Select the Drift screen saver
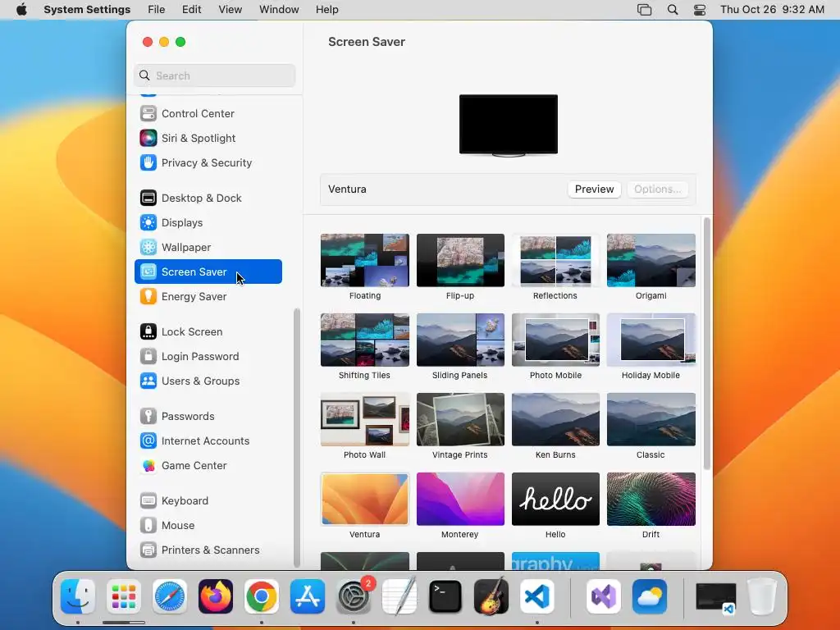 click(651, 500)
